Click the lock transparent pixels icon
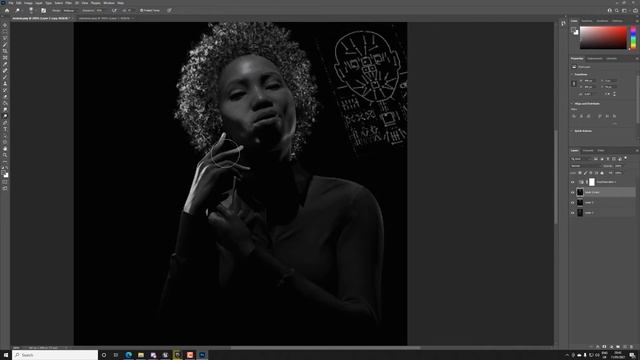Screen dimensions: 640x360 [x=580, y=173]
